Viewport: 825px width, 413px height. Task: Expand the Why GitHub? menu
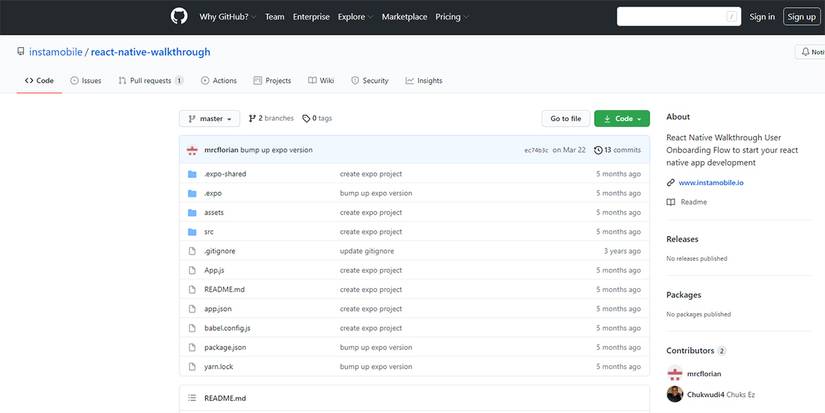[227, 17]
